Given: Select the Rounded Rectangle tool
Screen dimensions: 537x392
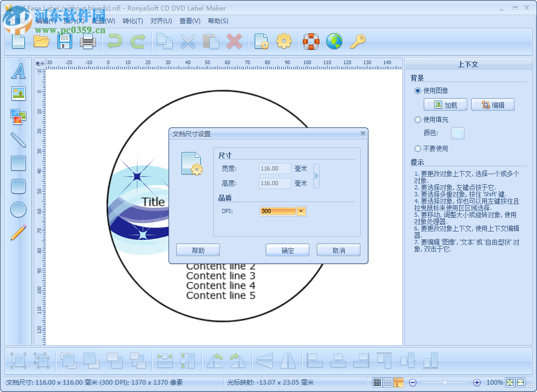Looking at the screenshot, I should point(18,187).
